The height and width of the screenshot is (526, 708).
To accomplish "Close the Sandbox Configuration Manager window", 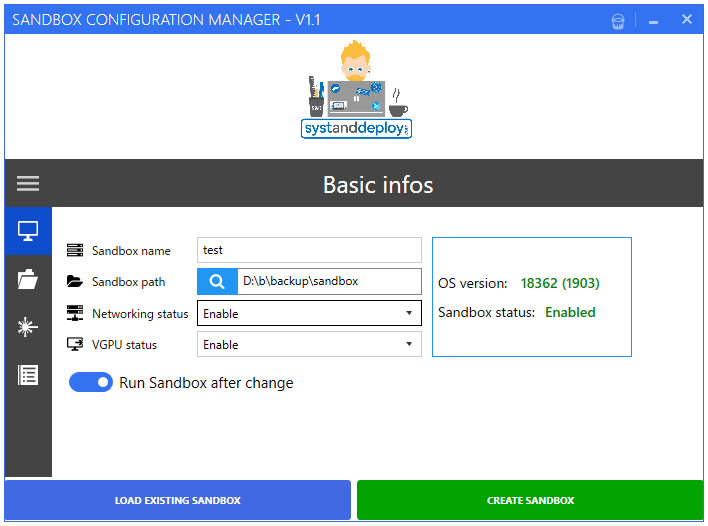I will (687, 19).
